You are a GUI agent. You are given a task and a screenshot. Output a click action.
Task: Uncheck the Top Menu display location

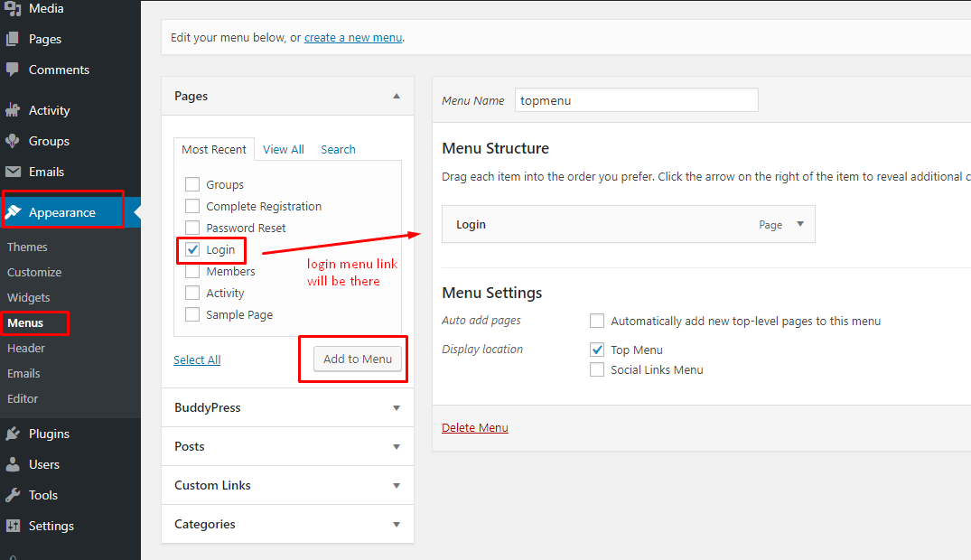click(597, 350)
